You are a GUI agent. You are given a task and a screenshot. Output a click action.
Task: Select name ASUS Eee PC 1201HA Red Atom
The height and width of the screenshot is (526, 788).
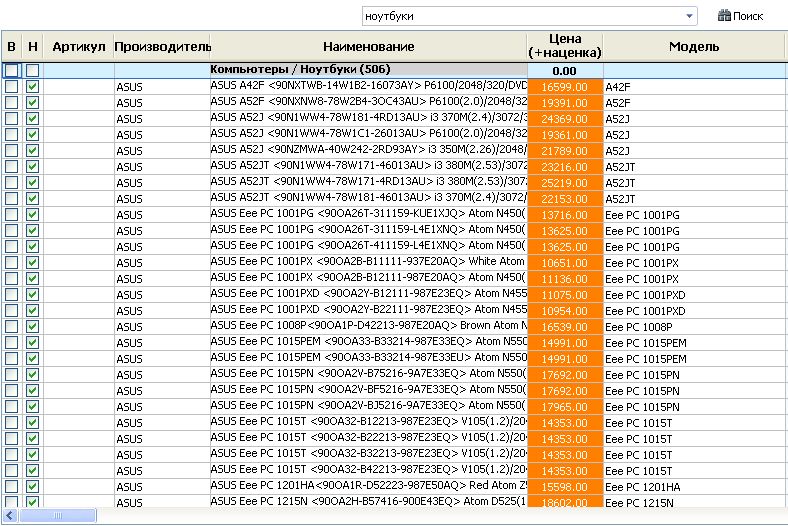[x=369, y=486]
